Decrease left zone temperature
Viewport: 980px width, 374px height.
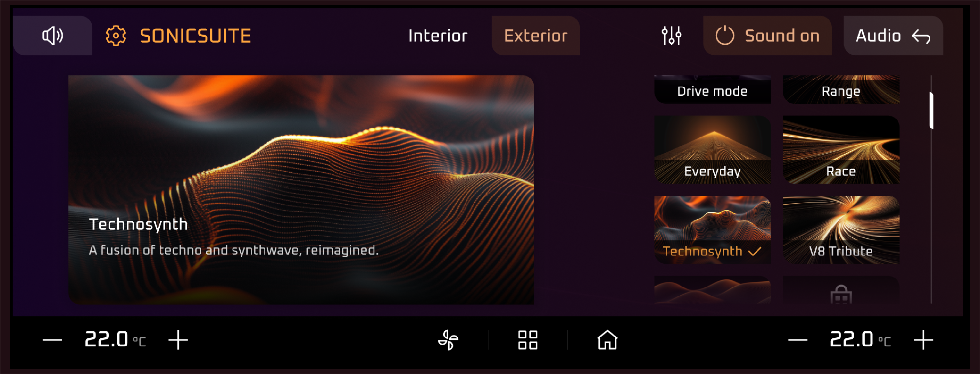point(52,340)
